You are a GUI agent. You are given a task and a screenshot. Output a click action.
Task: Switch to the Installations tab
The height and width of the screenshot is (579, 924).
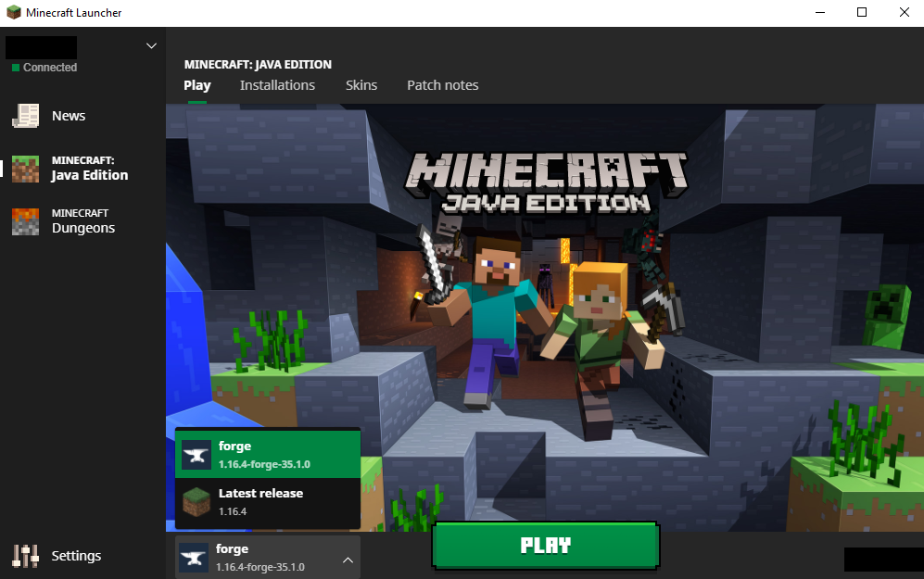coord(277,85)
